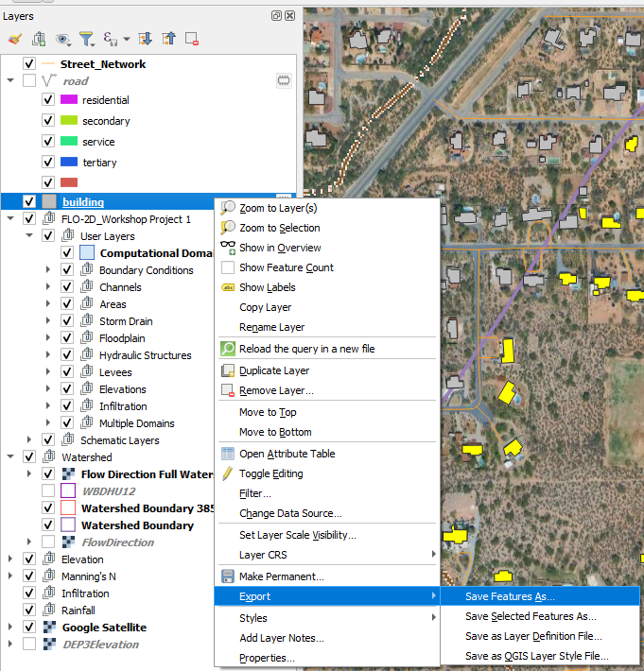Choose Save Features As from Export submenu

510,596
